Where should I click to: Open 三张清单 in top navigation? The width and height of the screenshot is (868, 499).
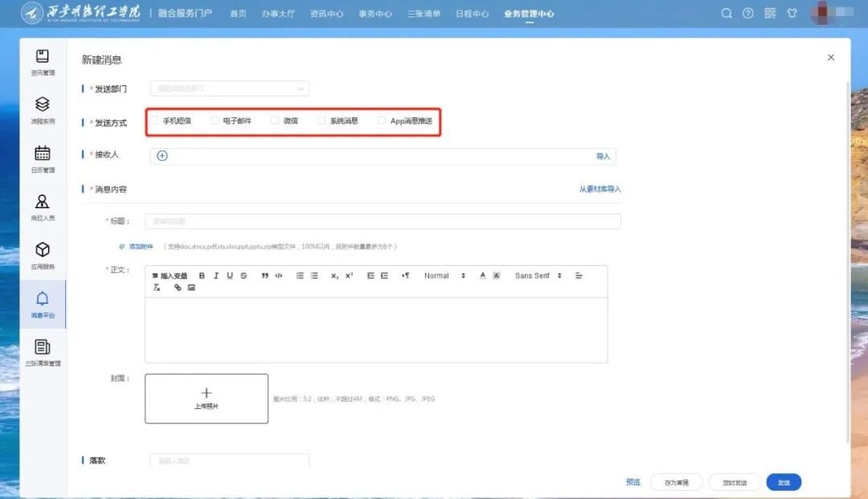[x=424, y=14]
